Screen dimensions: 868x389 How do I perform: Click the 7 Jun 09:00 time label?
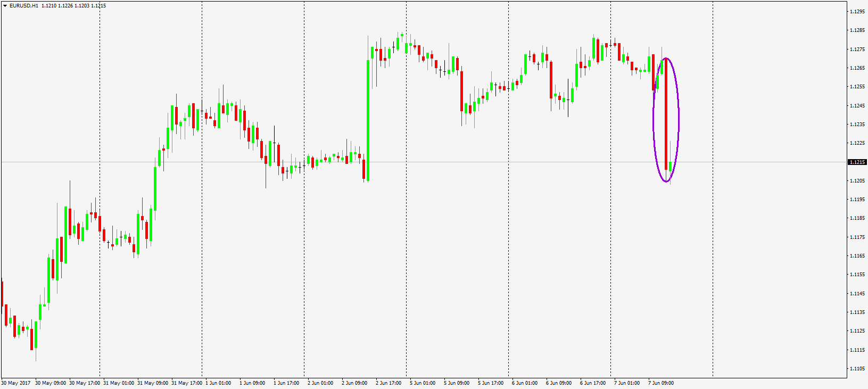(661, 383)
